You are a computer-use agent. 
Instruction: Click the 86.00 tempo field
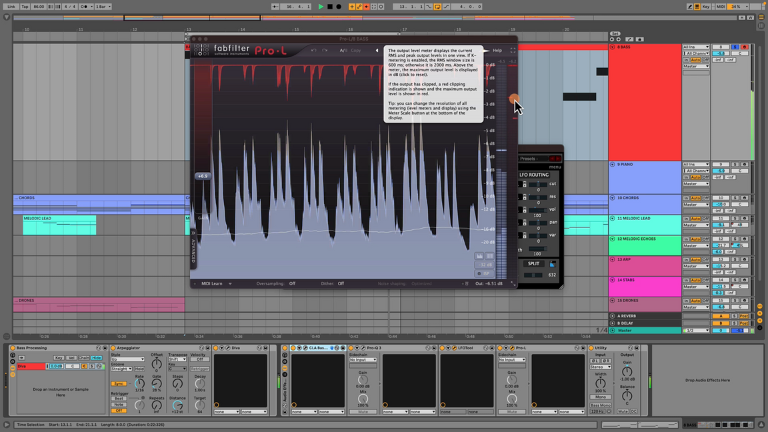39,7
